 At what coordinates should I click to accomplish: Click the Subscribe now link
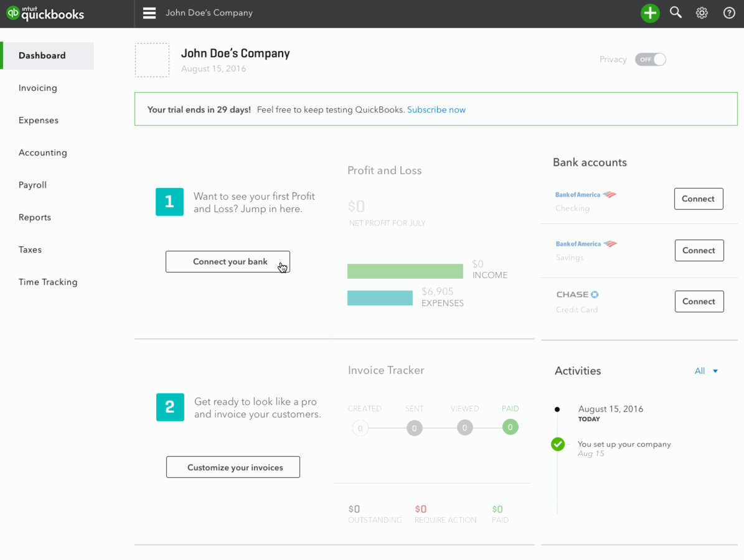pos(436,110)
